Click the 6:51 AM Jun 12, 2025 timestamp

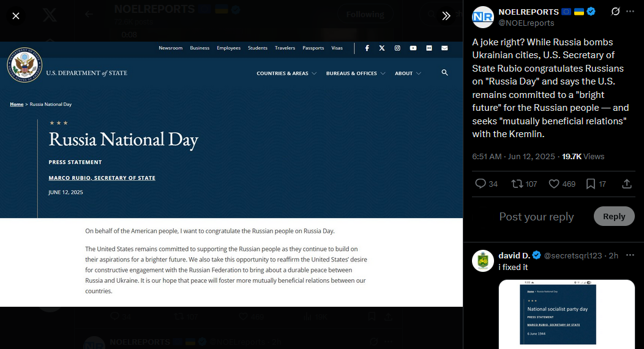pos(514,156)
